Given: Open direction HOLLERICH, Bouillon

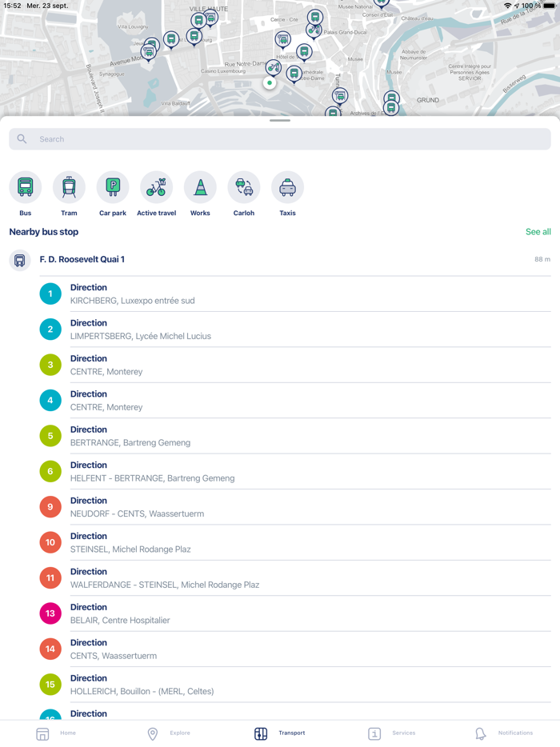Looking at the screenshot, I should tap(295, 685).
